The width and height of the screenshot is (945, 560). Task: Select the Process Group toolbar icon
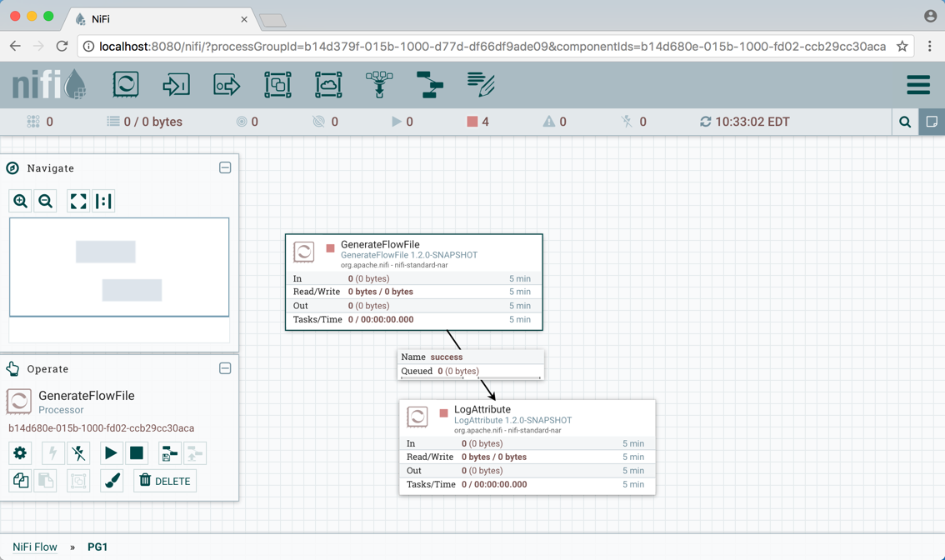(277, 84)
